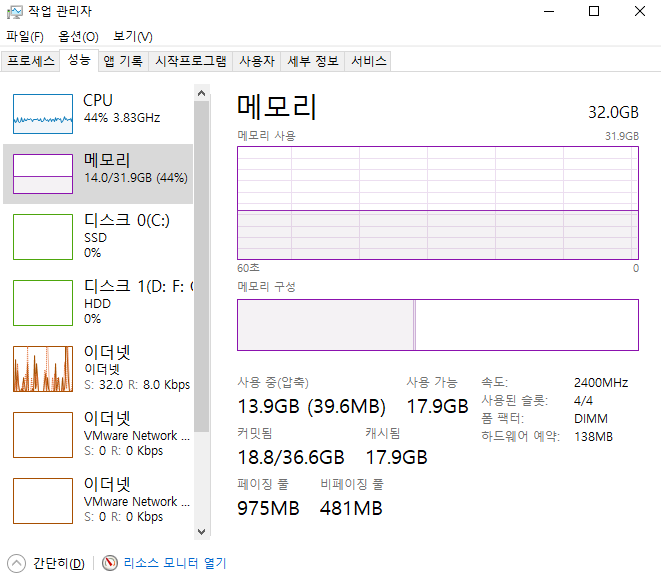This screenshot has height=585, width=661.
Task: Click the 17.9GB 사용 가능 value
Action: 438,407
